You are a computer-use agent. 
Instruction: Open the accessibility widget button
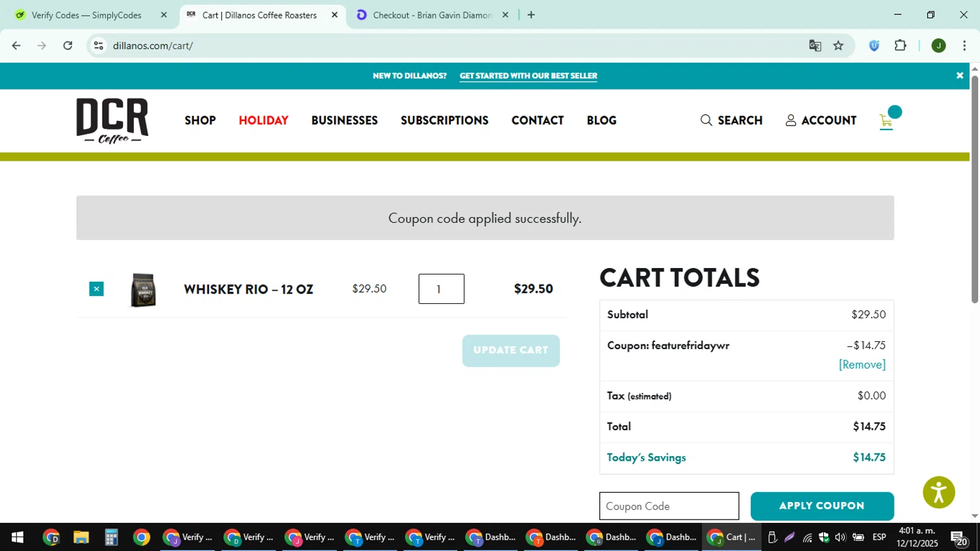[939, 492]
